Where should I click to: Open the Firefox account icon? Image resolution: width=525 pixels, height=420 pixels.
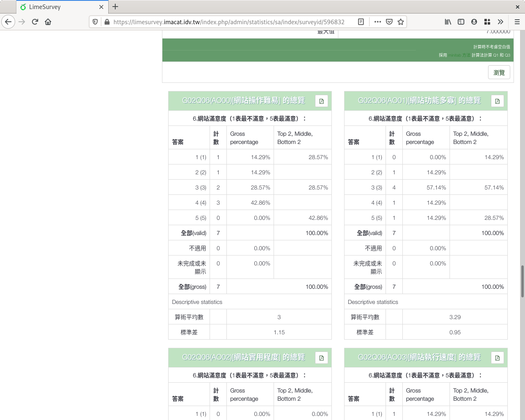tap(474, 22)
